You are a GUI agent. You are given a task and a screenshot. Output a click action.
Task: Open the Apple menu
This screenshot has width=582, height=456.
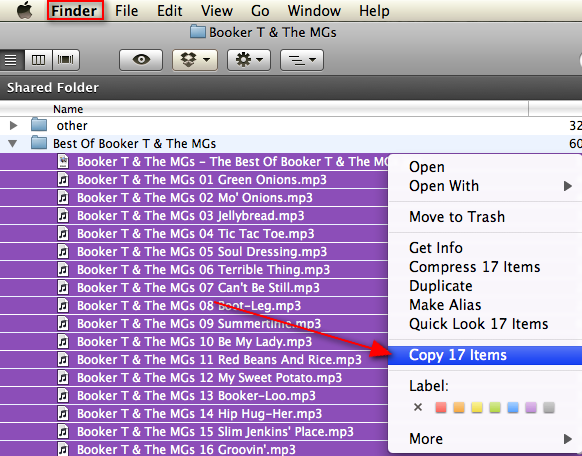(24, 10)
